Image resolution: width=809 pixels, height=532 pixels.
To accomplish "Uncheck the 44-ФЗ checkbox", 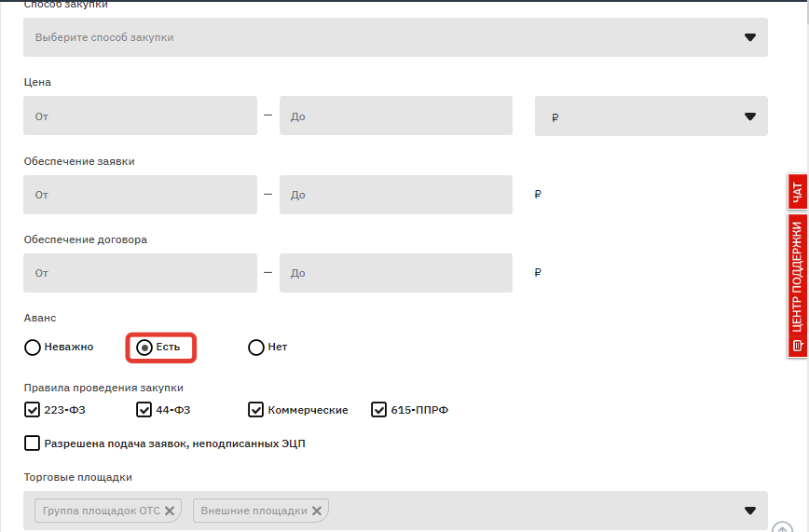I will click(x=144, y=409).
